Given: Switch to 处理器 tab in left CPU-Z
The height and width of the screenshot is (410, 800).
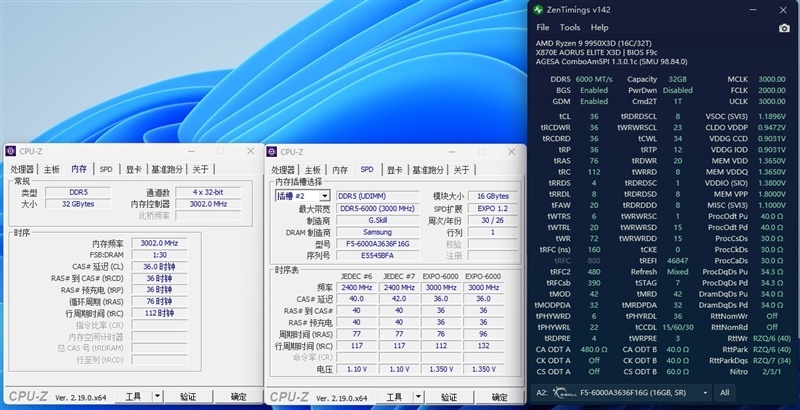Looking at the screenshot, I should pyautogui.click(x=22, y=169).
